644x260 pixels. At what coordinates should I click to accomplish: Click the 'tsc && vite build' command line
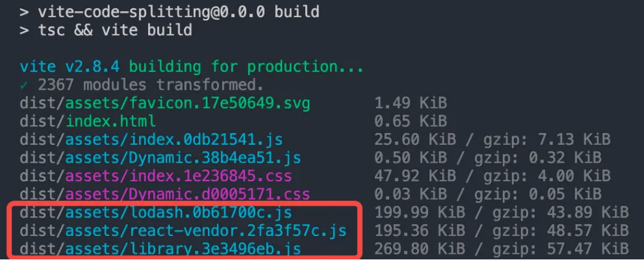[106, 30]
